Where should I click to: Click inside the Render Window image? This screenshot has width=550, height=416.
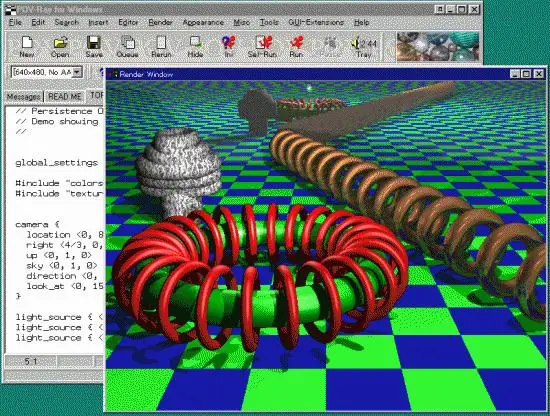(326, 246)
